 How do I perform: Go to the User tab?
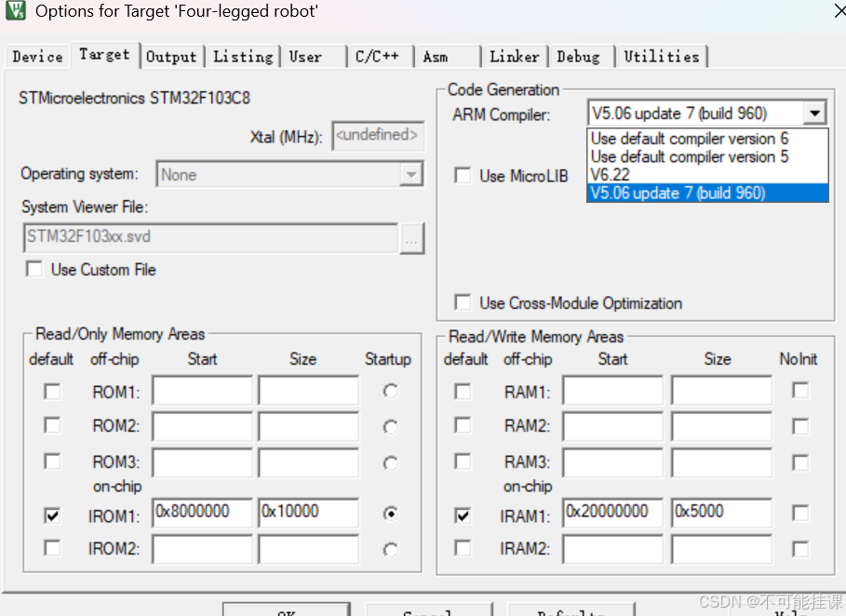point(313,56)
